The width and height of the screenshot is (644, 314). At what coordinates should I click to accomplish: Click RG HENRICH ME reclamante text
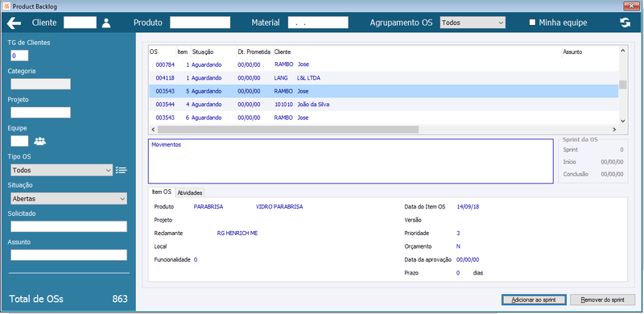(x=237, y=233)
